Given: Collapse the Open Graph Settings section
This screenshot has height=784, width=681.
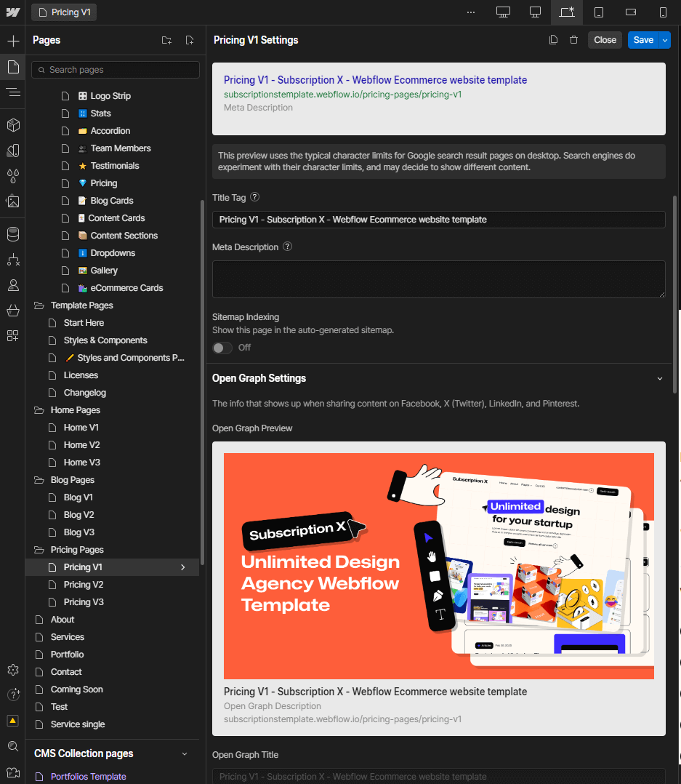Looking at the screenshot, I should [660, 378].
